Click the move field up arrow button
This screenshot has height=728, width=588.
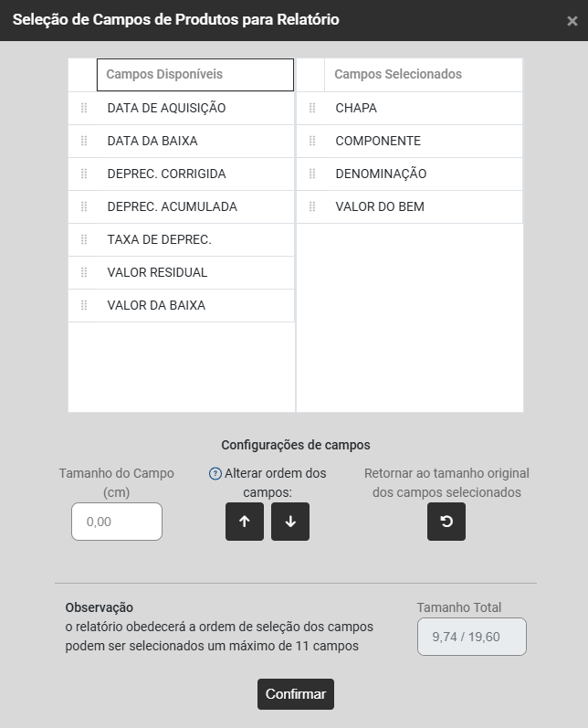click(245, 522)
